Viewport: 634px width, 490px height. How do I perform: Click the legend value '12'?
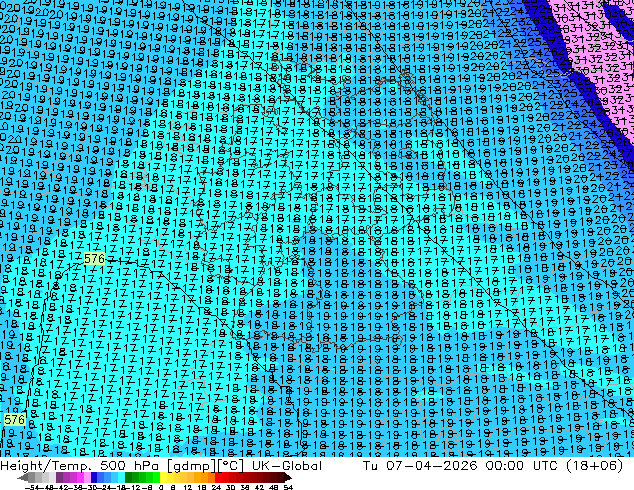click(x=187, y=487)
